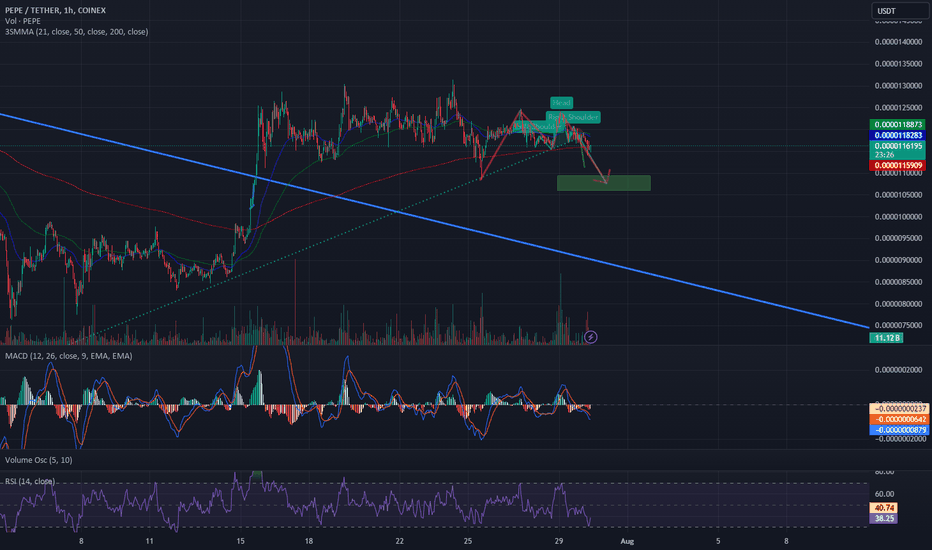Click date 22 on the time axis
The width and height of the screenshot is (932, 550).
coord(399,541)
